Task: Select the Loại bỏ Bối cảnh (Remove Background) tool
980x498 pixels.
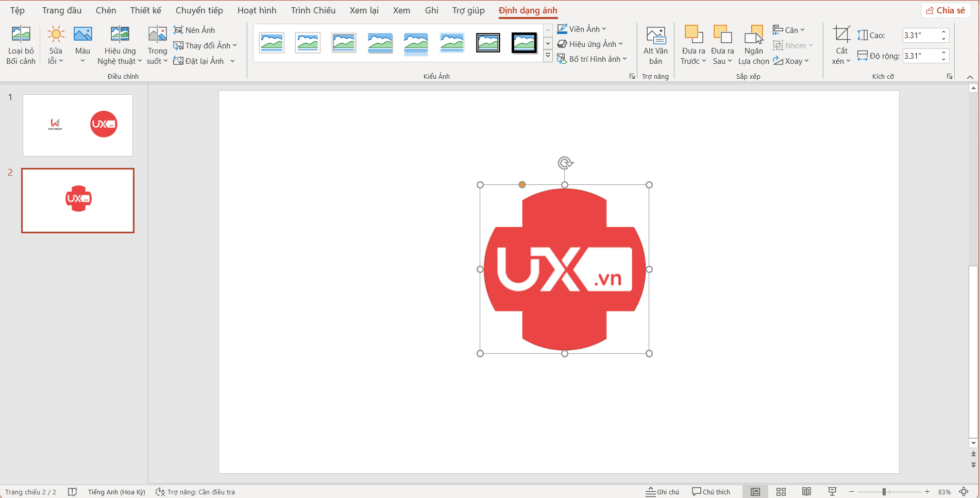Action: 21,44
